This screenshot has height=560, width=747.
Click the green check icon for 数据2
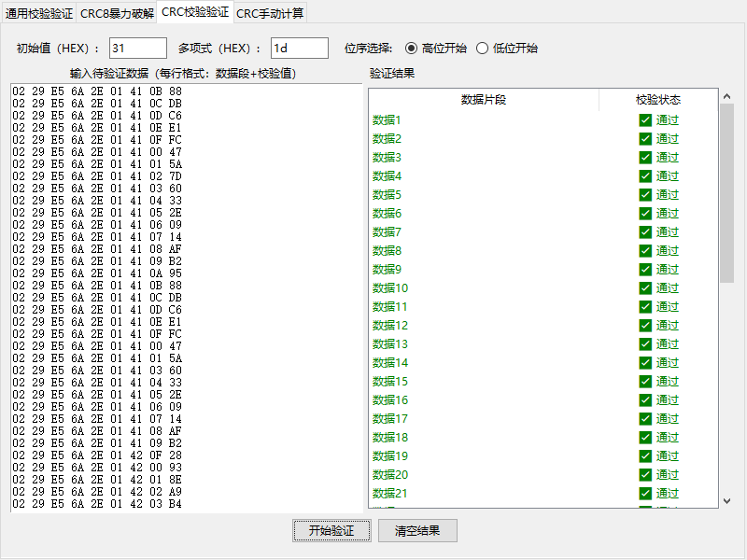point(645,138)
